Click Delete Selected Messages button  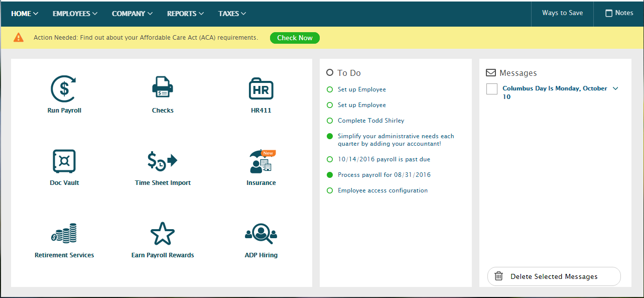click(x=554, y=276)
